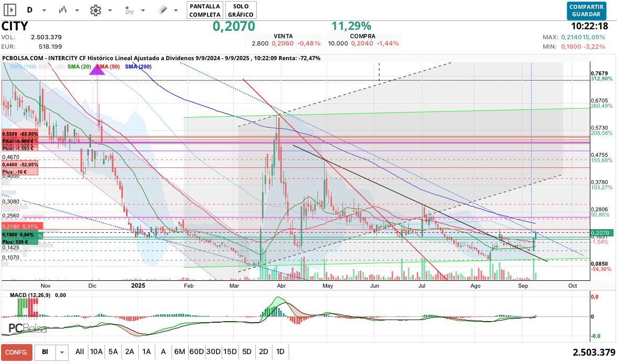Open the interval dropdown arrow next to D

coord(44,10)
